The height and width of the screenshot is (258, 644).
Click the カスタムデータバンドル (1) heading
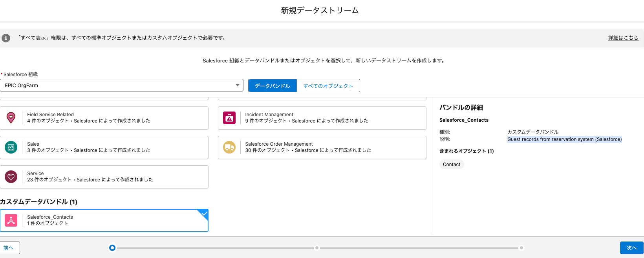38,202
